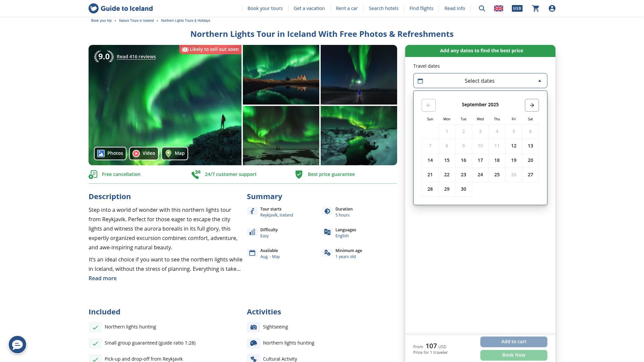Open the USD currency selector

click(x=517, y=8)
